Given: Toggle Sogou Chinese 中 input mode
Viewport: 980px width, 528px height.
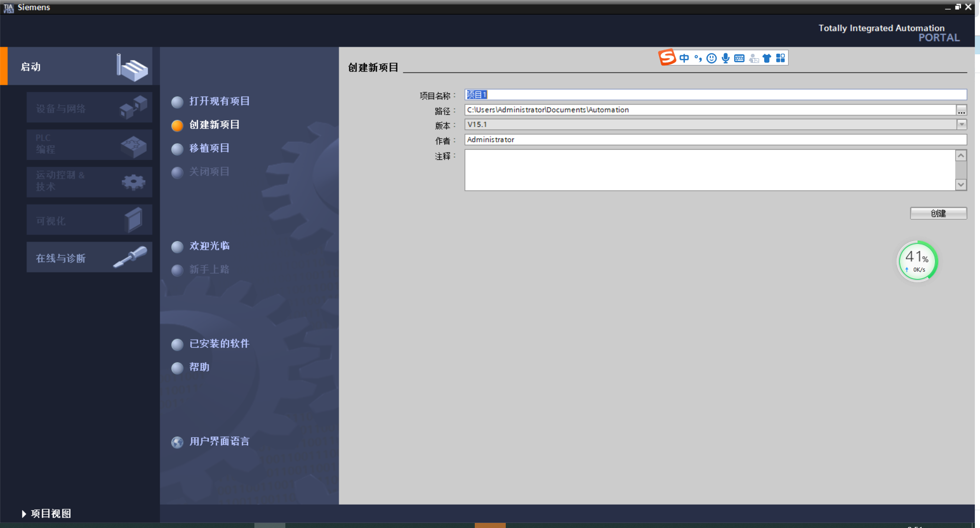Looking at the screenshot, I should (684, 58).
